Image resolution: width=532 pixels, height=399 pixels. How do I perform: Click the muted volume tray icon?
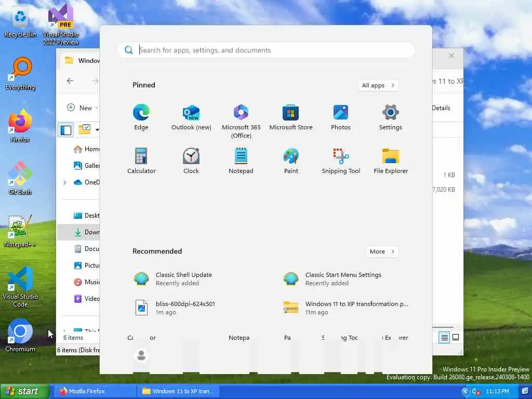(x=476, y=392)
